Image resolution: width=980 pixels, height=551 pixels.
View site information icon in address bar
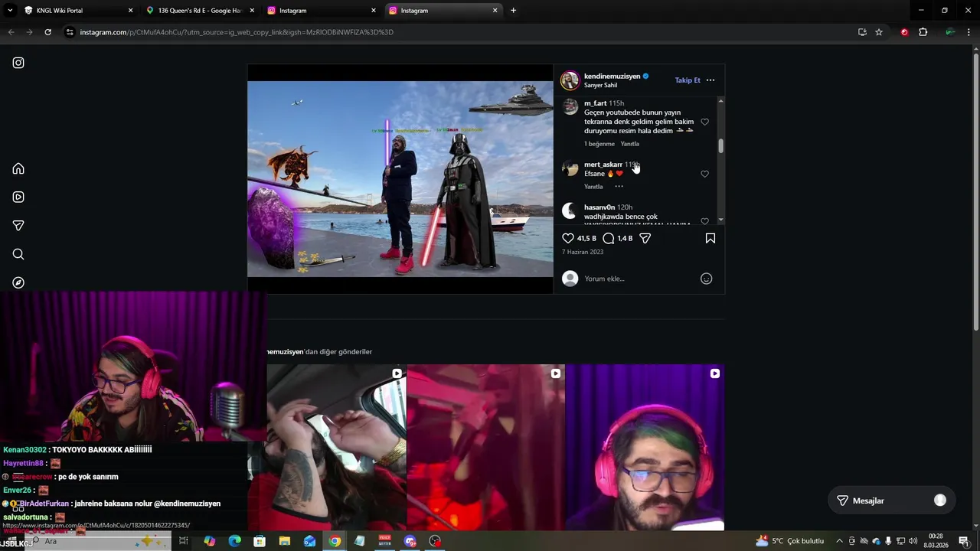click(70, 32)
